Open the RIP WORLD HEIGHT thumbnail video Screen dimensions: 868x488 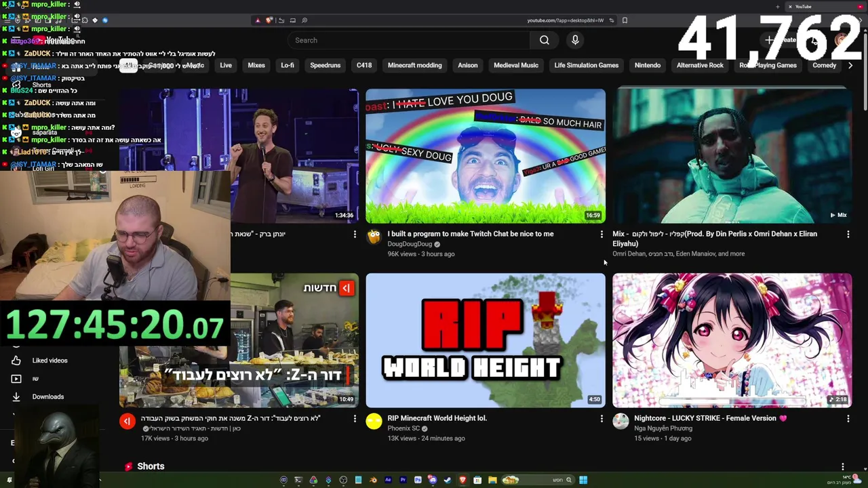coord(486,340)
